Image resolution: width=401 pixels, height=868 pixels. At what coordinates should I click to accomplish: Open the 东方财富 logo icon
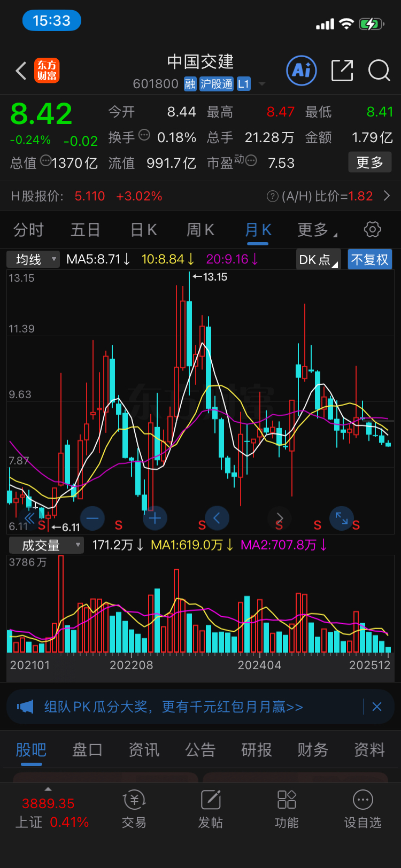(x=47, y=71)
